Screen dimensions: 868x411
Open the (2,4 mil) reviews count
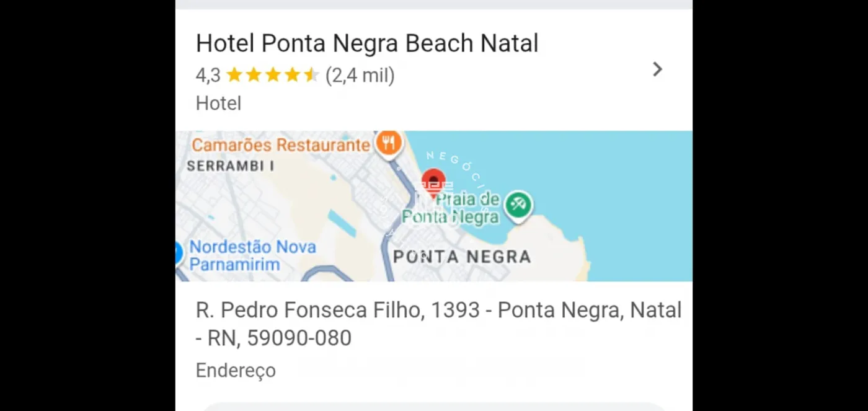pos(360,76)
